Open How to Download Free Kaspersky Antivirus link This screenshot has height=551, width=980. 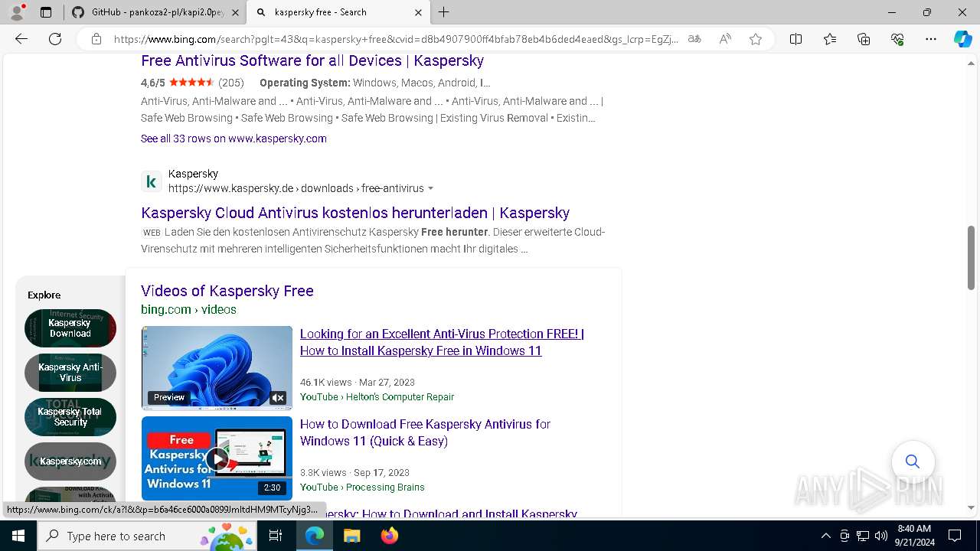point(425,432)
